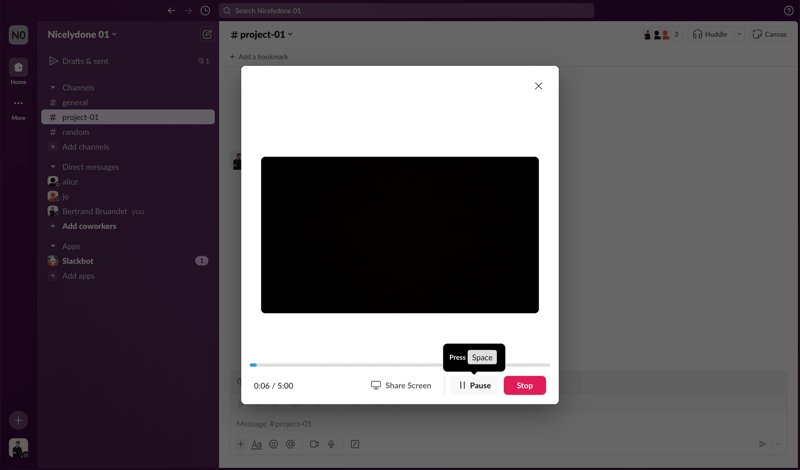
Task: Go forward in Slack history
Action: (x=188, y=11)
